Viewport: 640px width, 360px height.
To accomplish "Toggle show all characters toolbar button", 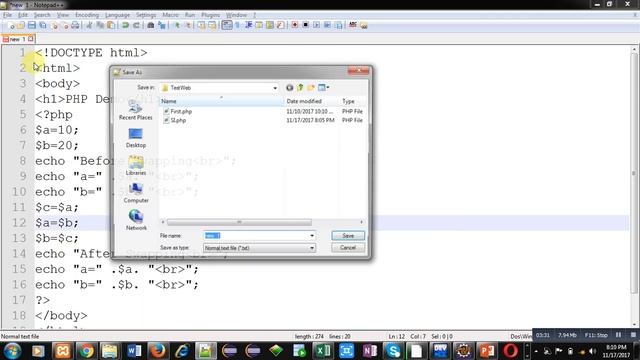I will (x=238, y=25).
